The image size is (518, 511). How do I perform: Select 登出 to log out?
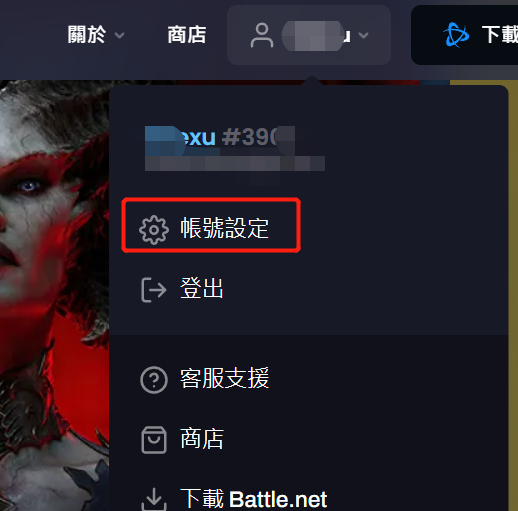202,288
